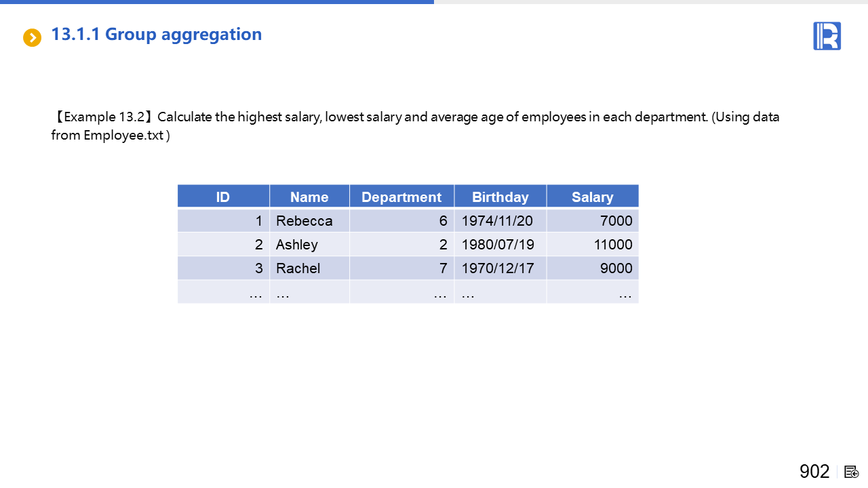Click the Department column header

click(x=401, y=197)
